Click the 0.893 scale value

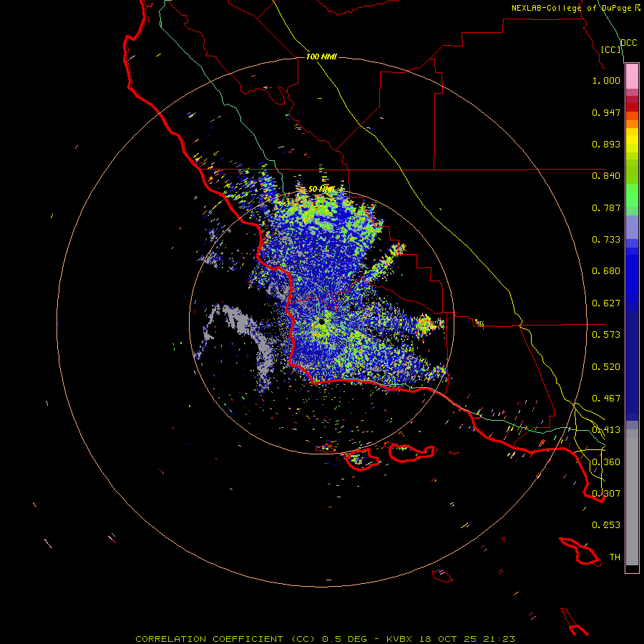click(x=606, y=144)
